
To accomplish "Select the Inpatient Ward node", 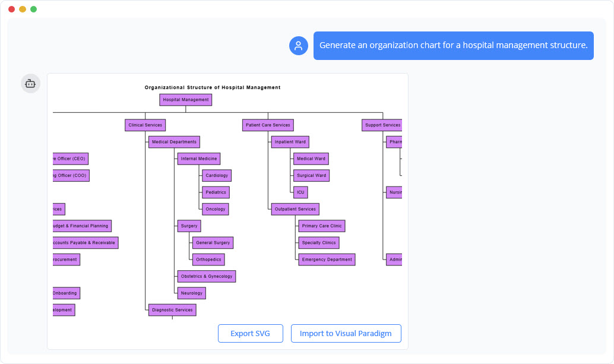I will [x=290, y=141].
